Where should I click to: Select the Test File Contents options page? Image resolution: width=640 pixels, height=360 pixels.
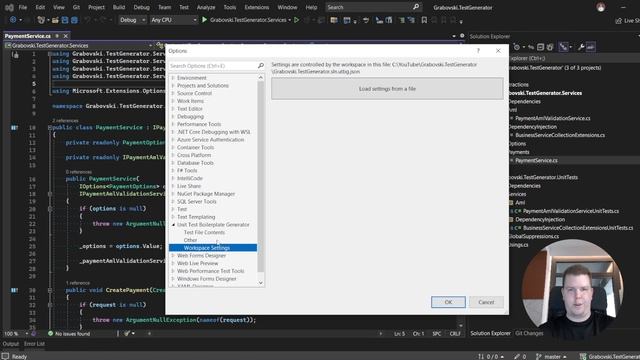(x=204, y=232)
